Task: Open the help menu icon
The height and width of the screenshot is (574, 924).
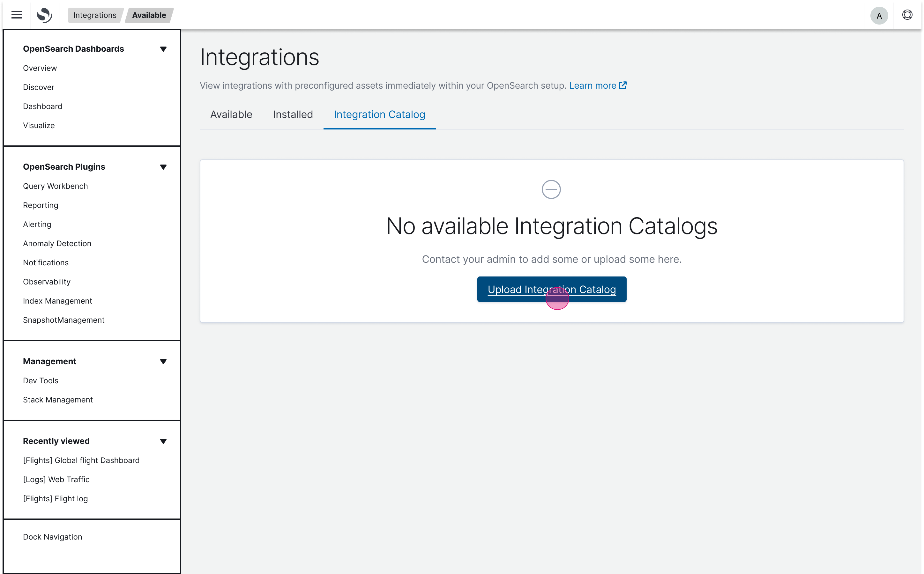Action: click(907, 15)
